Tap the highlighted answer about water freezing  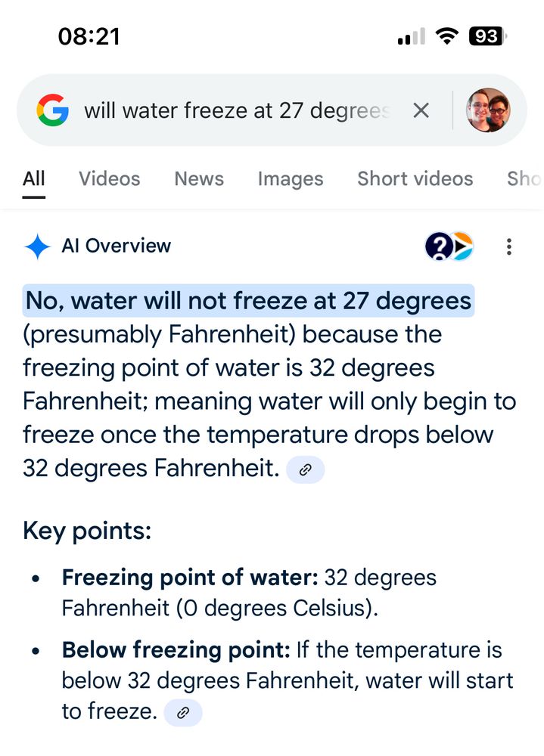click(x=248, y=300)
